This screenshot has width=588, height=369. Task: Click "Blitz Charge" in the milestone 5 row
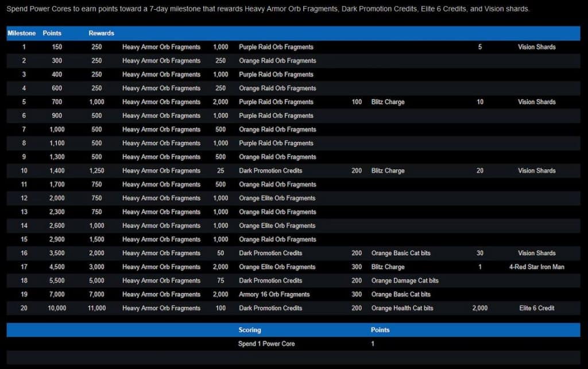point(388,102)
